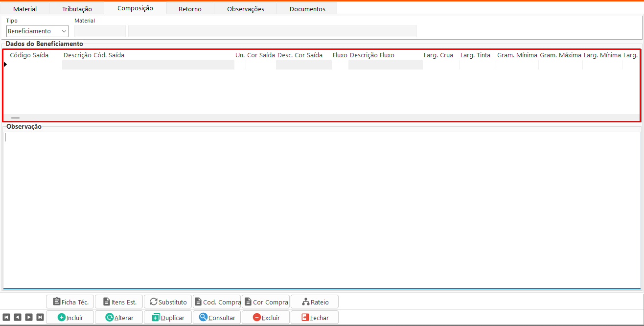
Task: Select the Documentos tab
Action: click(x=307, y=9)
